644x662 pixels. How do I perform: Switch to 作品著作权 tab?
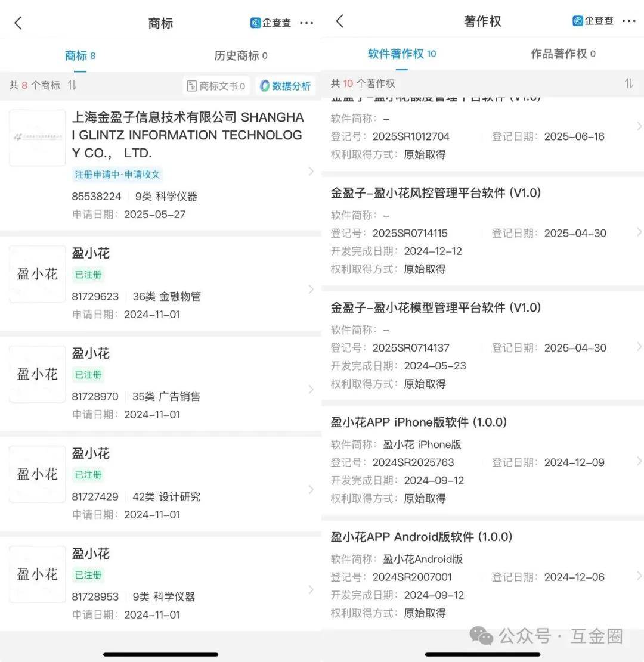pos(563,54)
